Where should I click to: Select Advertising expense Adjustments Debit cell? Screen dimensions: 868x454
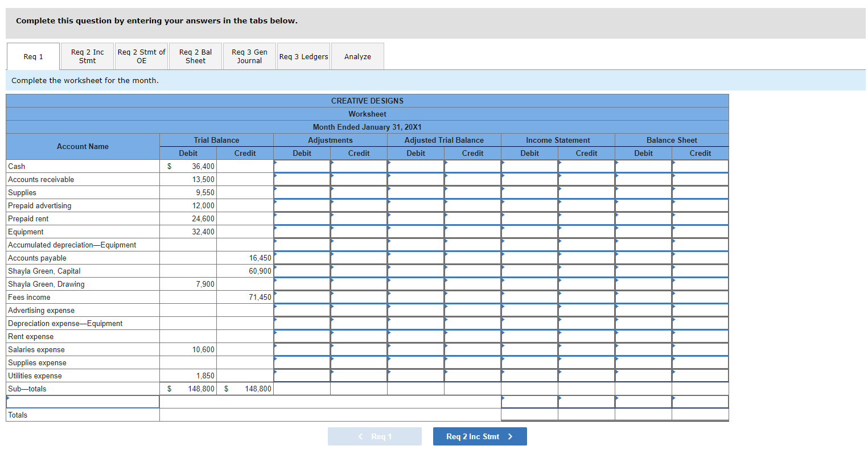tap(302, 310)
